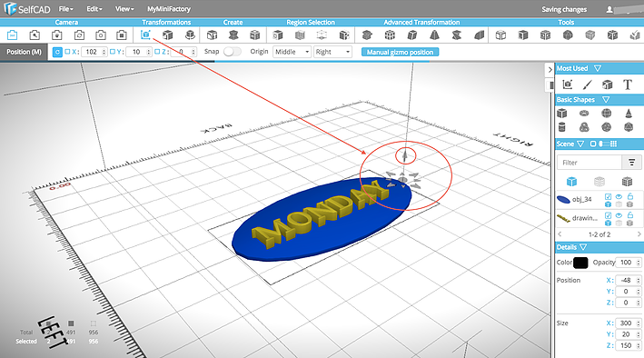Collapse the Scene panel

click(580, 144)
